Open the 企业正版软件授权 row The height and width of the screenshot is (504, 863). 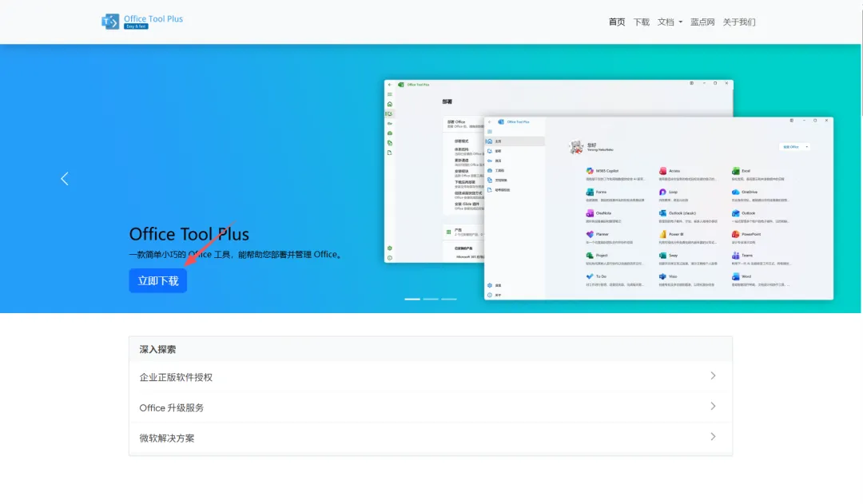pyautogui.click(x=431, y=377)
